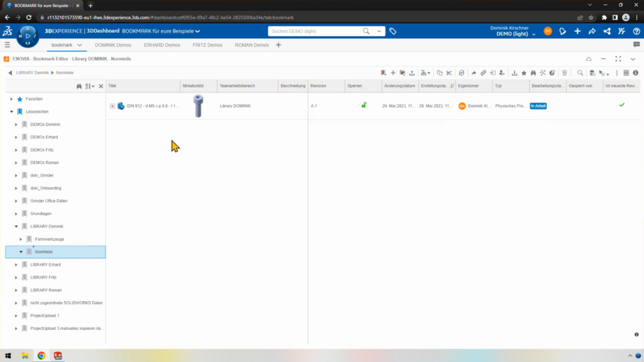The image size is (644, 362).
Task: Open the hyperlink icon in the toolbar
Action: 482,73
